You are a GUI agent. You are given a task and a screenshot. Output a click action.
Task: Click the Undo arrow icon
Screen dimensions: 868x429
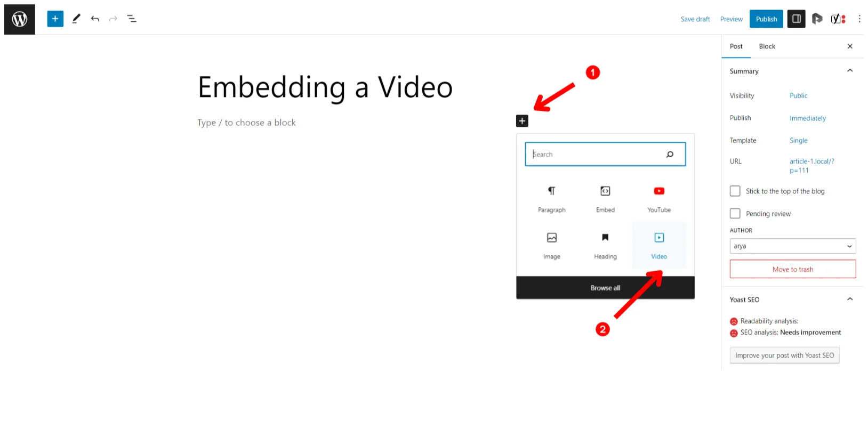click(x=95, y=19)
